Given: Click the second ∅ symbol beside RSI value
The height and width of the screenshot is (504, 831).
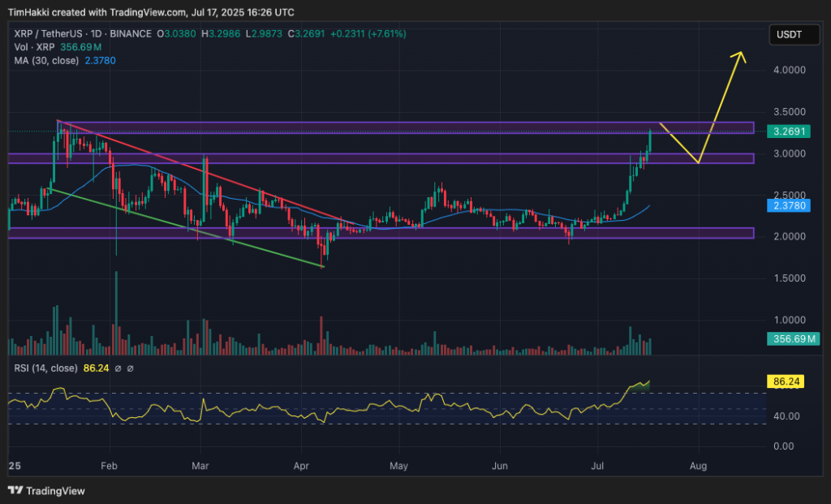Looking at the screenshot, I should pyautogui.click(x=131, y=368).
